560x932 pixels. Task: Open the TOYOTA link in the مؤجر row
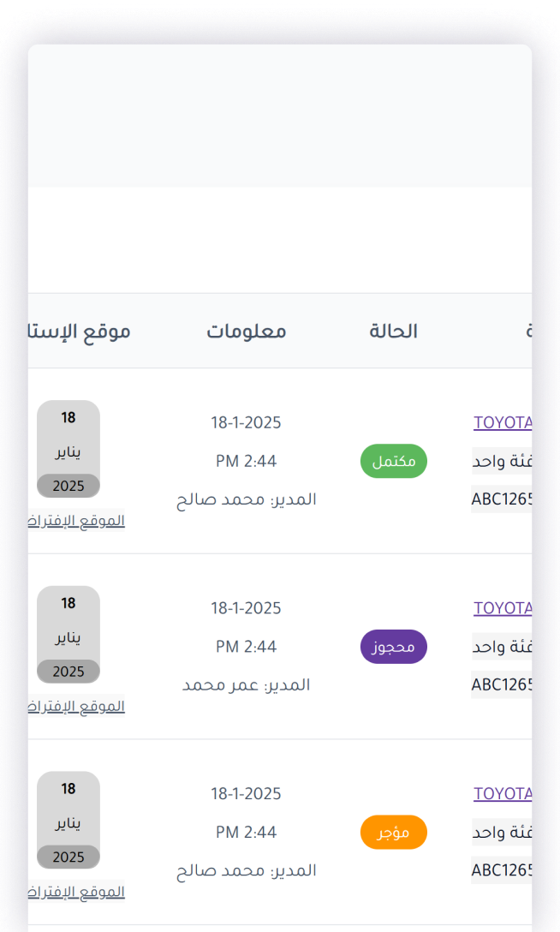[503, 794]
